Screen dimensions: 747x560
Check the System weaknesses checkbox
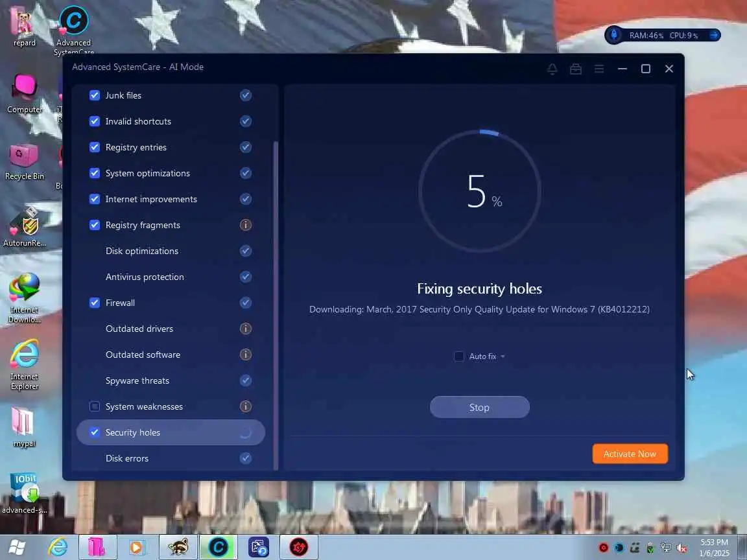tap(94, 406)
